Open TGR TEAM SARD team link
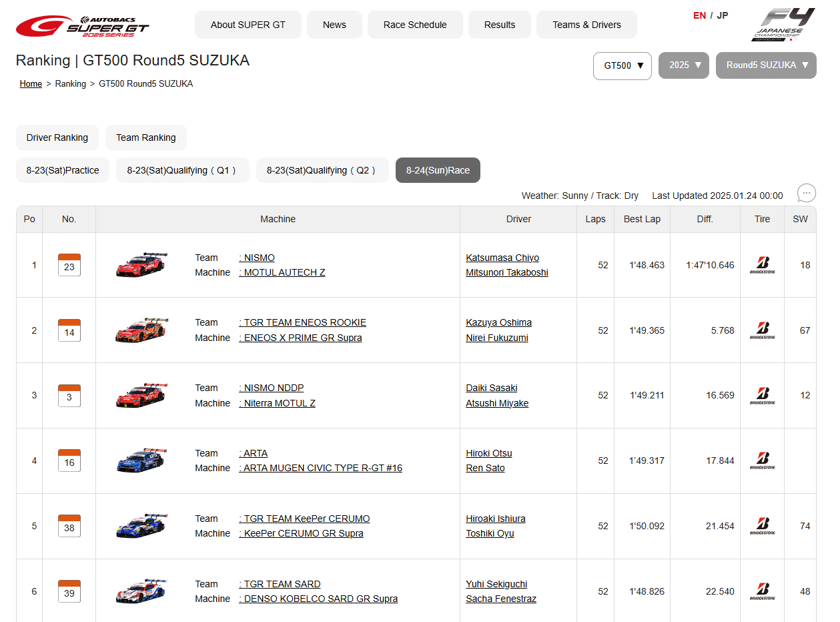The image size is (840, 622). coord(280,584)
